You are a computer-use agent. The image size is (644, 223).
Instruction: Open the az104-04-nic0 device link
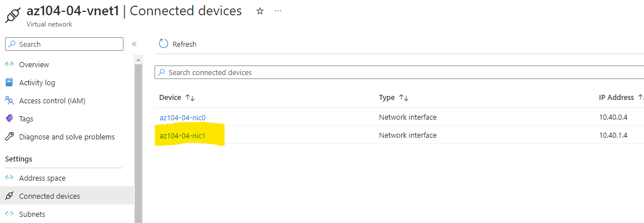click(x=182, y=117)
